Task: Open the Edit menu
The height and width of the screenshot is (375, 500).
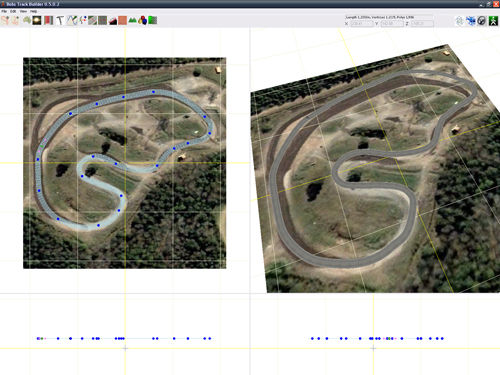Action: pyautogui.click(x=13, y=11)
